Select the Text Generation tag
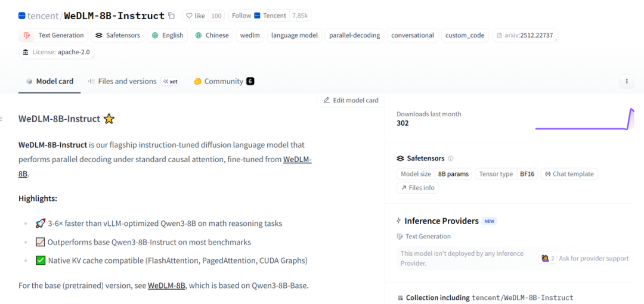 click(x=54, y=35)
